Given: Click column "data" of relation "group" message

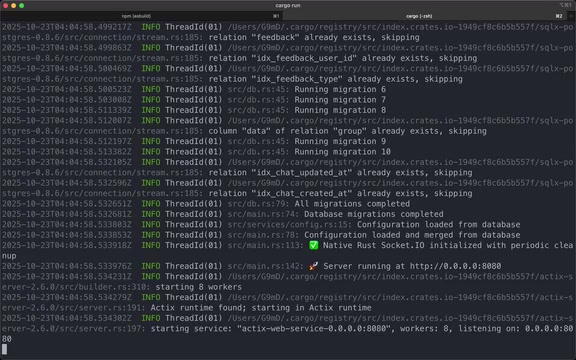Looking at the screenshot, I should pyautogui.click(x=347, y=131).
